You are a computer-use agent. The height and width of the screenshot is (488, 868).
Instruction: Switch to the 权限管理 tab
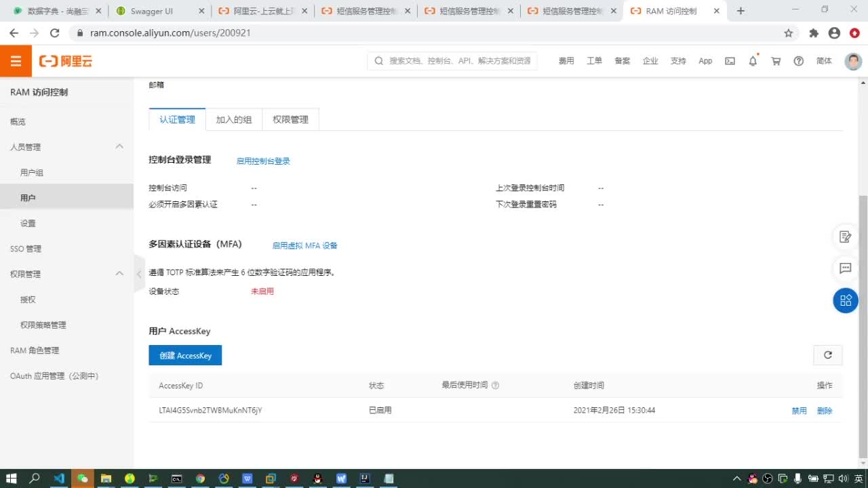[290, 119]
